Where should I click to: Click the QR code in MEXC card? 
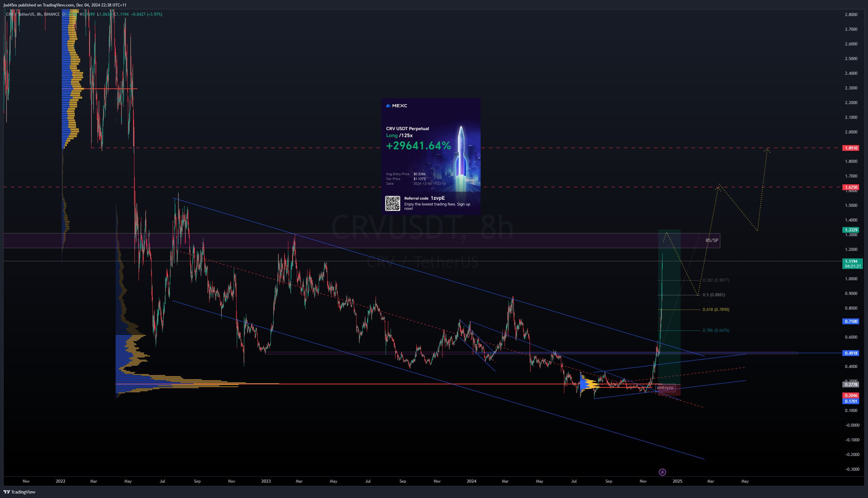[392, 203]
